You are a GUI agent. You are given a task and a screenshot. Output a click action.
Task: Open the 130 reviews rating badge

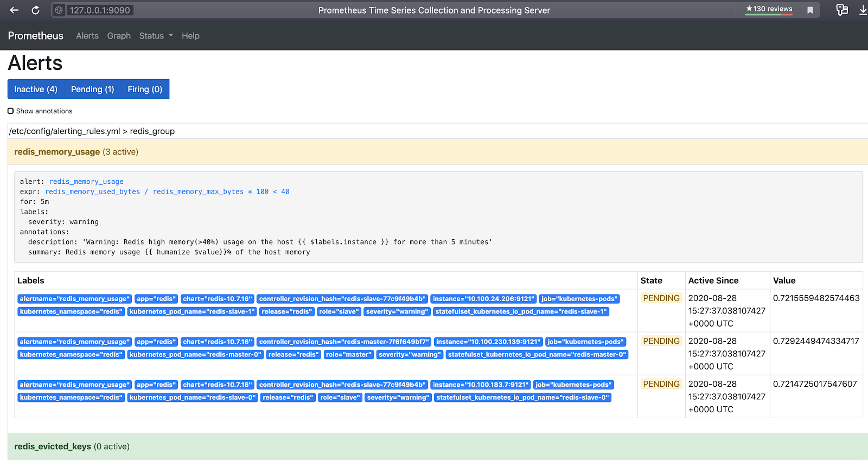pos(769,9)
